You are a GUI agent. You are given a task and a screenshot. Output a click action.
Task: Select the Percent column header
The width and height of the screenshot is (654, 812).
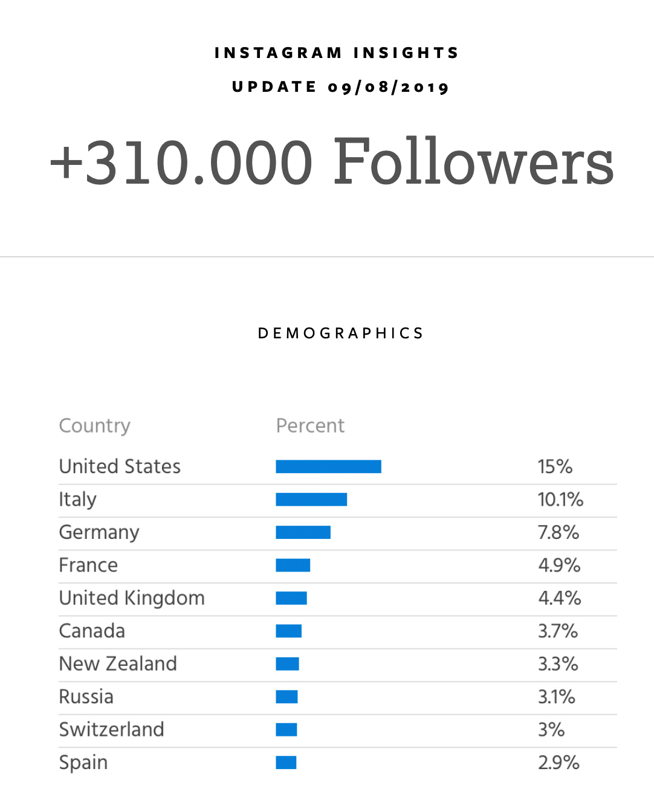(310, 425)
